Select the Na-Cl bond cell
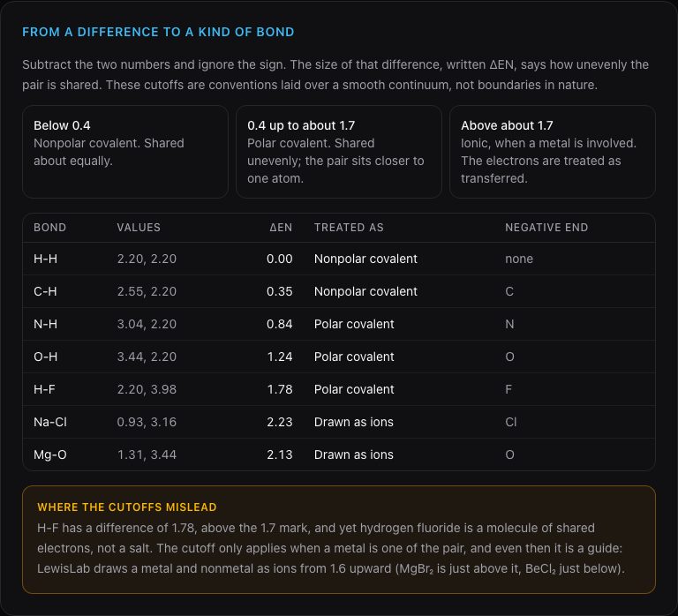This screenshot has height=616, width=678. (50, 422)
